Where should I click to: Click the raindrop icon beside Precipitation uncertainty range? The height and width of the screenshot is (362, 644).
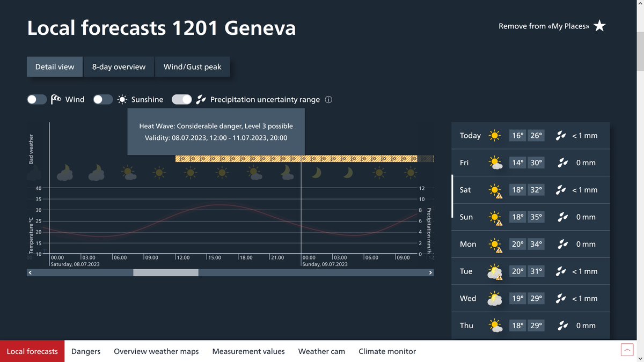point(201,99)
